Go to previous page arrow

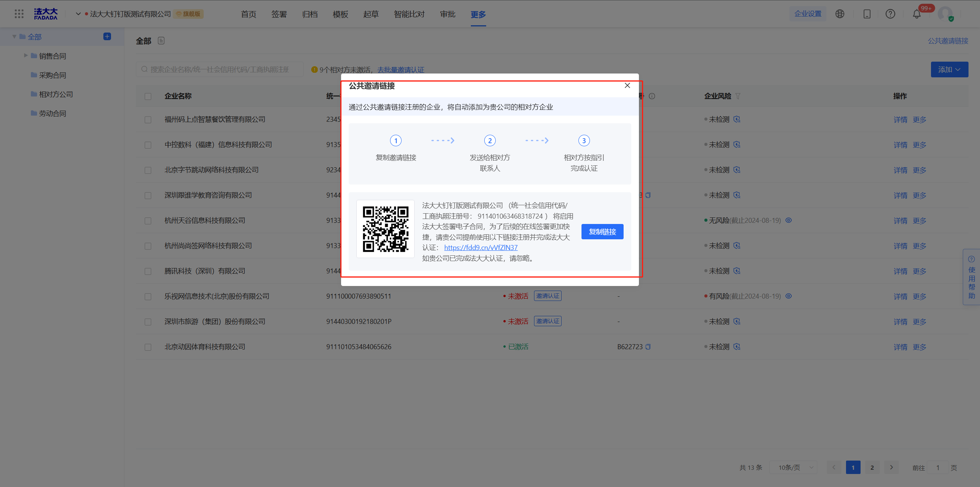click(834, 467)
